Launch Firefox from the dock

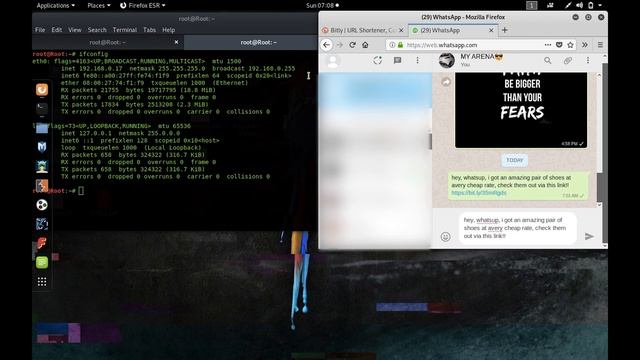point(42,89)
